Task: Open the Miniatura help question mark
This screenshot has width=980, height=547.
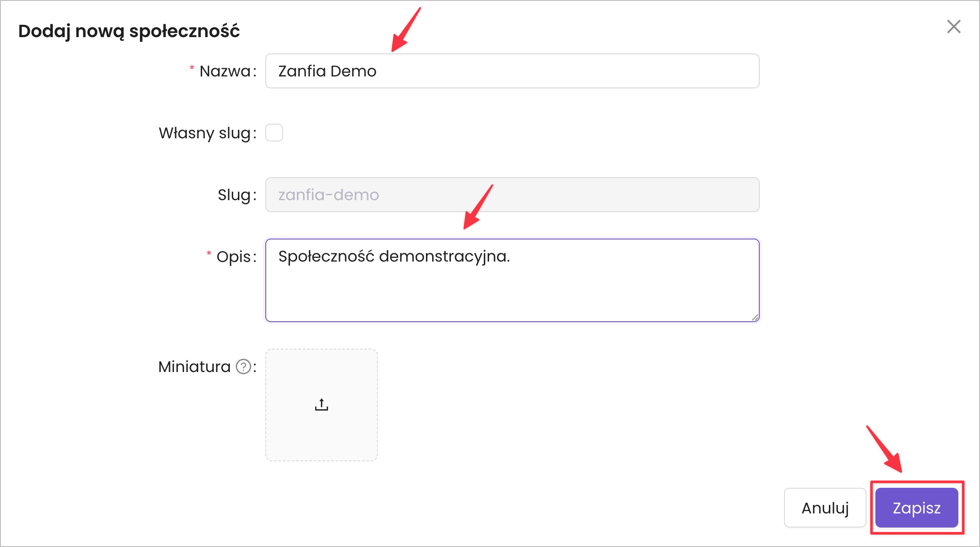Action: click(x=243, y=367)
